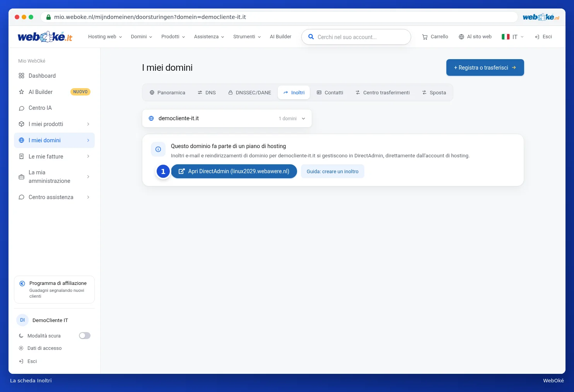Open the DNSSEC/DANE tab
Screen dimensions: 574x392
click(249, 93)
